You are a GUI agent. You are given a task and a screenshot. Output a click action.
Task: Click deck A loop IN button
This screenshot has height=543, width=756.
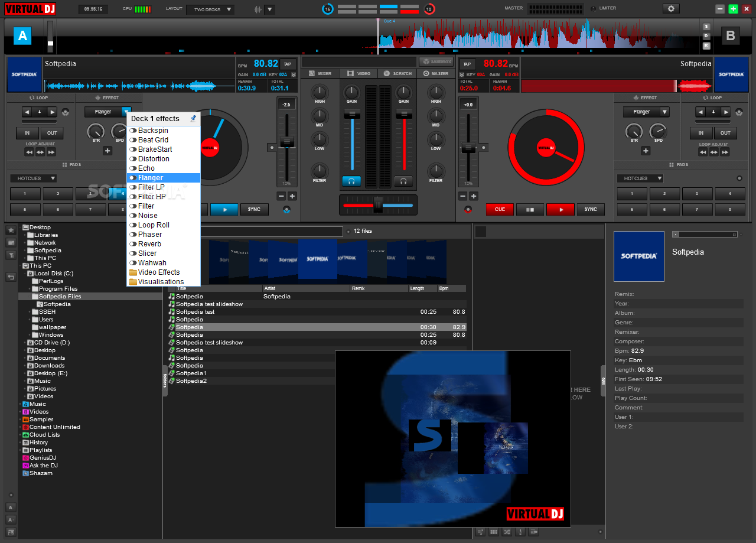tap(27, 133)
